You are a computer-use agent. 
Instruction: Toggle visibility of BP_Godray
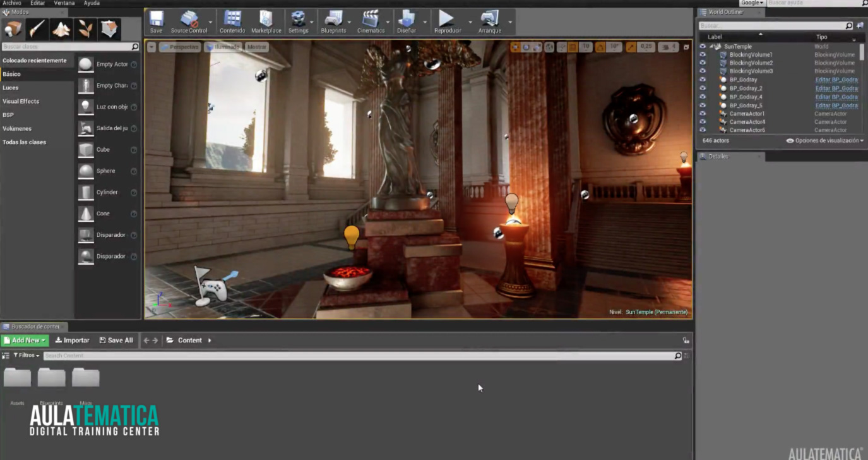click(703, 80)
